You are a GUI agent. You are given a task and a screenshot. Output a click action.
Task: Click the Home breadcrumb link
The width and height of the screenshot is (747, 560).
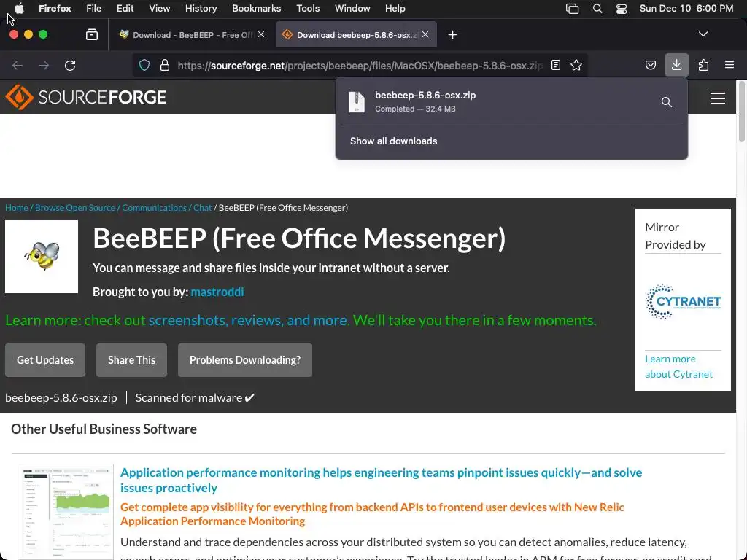point(16,208)
